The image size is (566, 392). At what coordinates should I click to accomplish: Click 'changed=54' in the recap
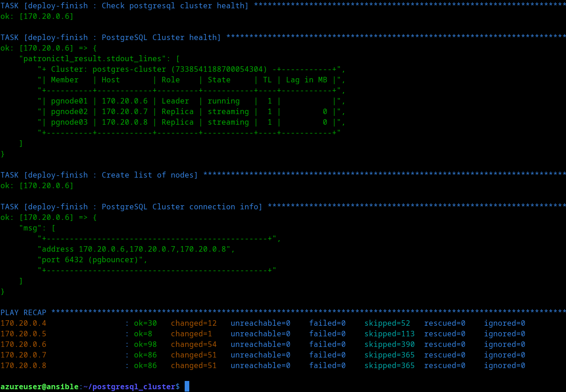click(x=194, y=344)
